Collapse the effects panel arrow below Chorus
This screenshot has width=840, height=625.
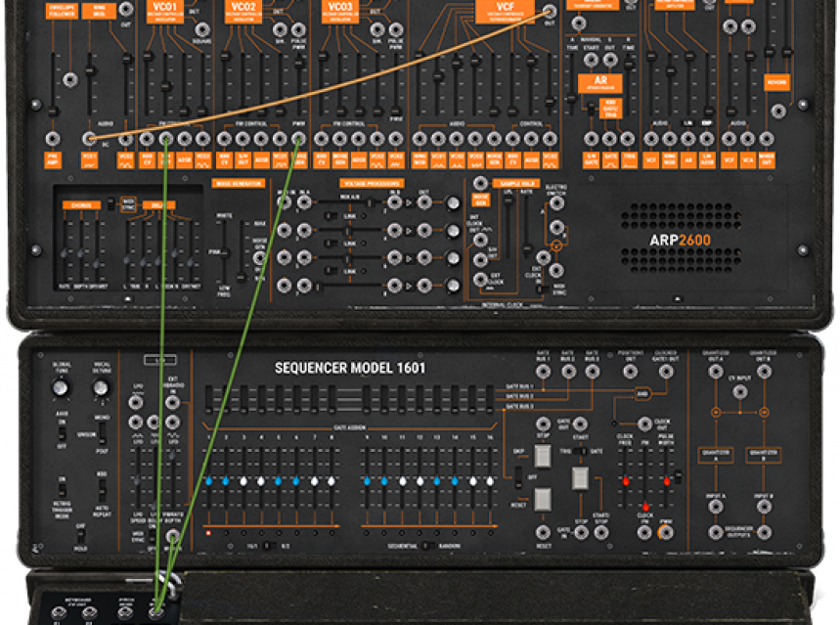[x=127, y=299]
